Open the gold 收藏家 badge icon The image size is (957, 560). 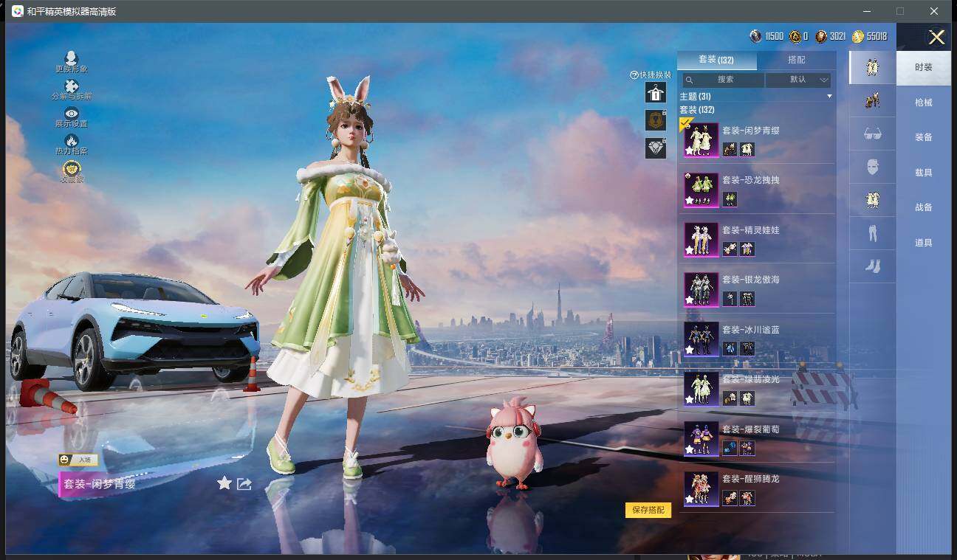(72, 169)
